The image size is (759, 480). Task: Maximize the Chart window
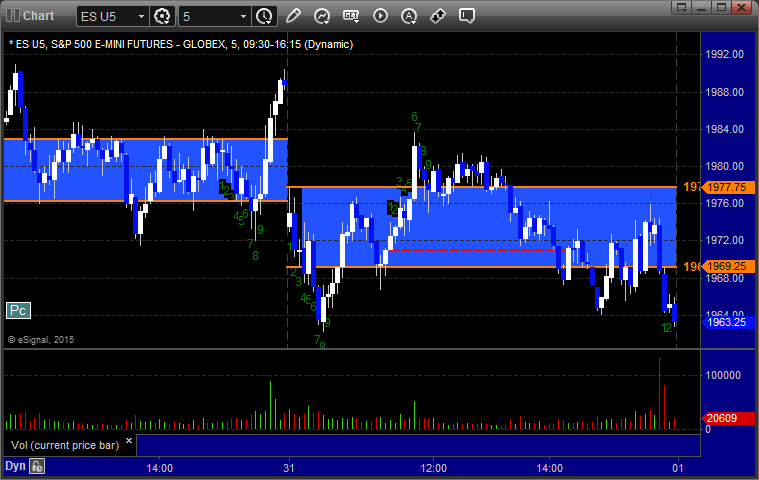pos(721,7)
